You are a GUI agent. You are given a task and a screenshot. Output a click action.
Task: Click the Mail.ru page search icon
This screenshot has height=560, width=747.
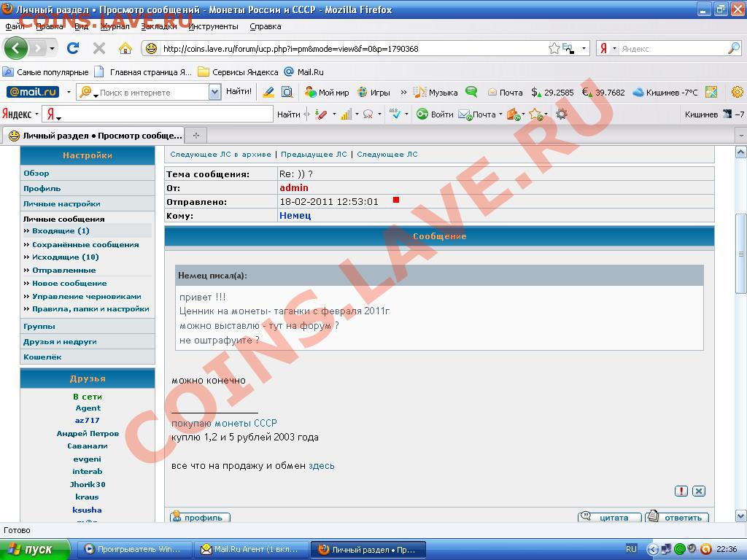click(x=287, y=92)
